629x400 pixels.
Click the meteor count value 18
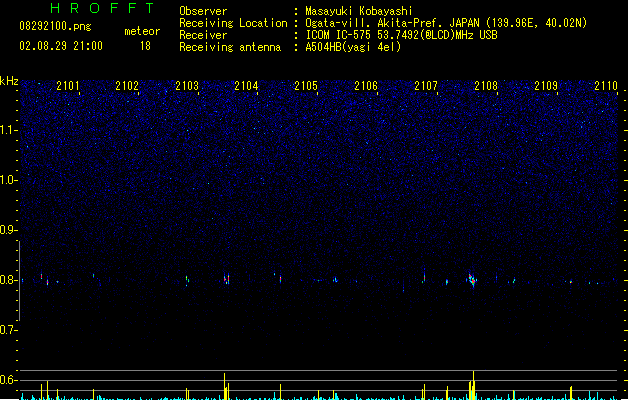coord(145,46)
